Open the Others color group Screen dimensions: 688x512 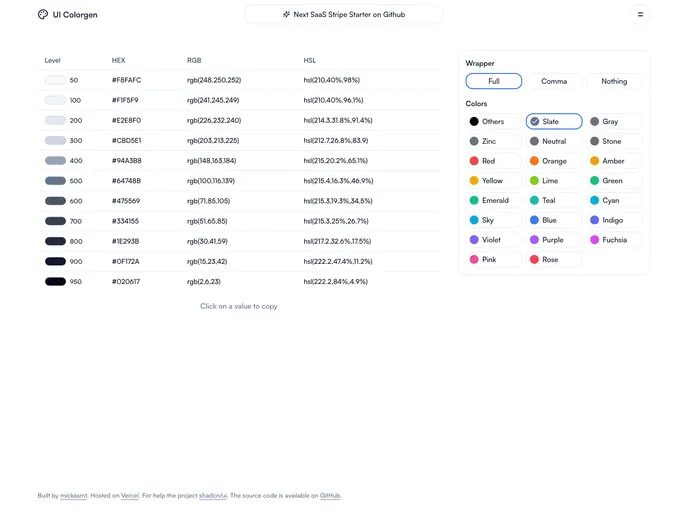494,121
